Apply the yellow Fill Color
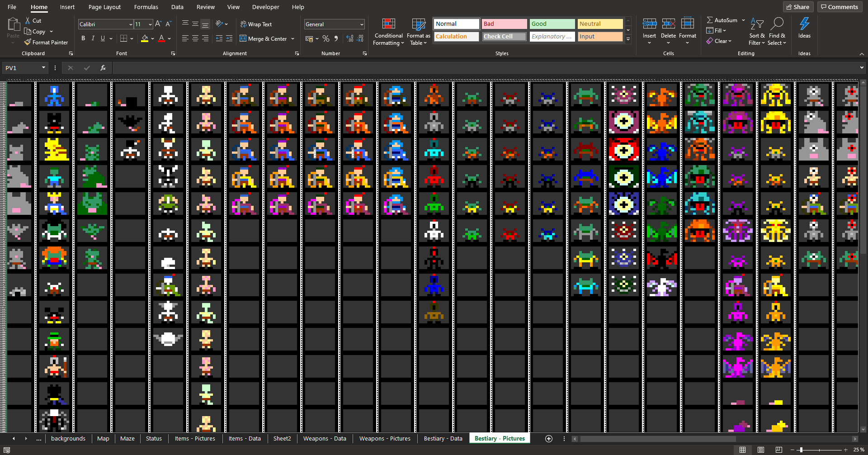The image size is (868, 455). coord(145,38)
